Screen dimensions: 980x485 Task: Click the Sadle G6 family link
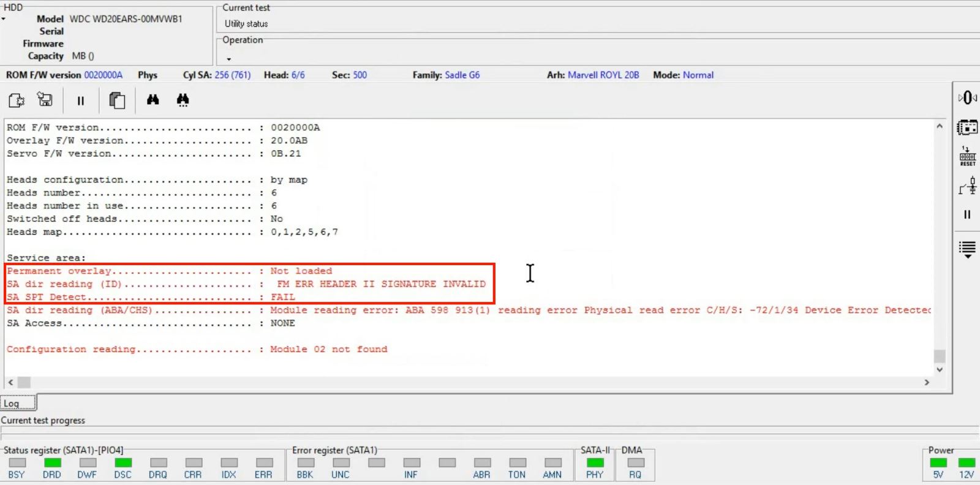(462, 75)
